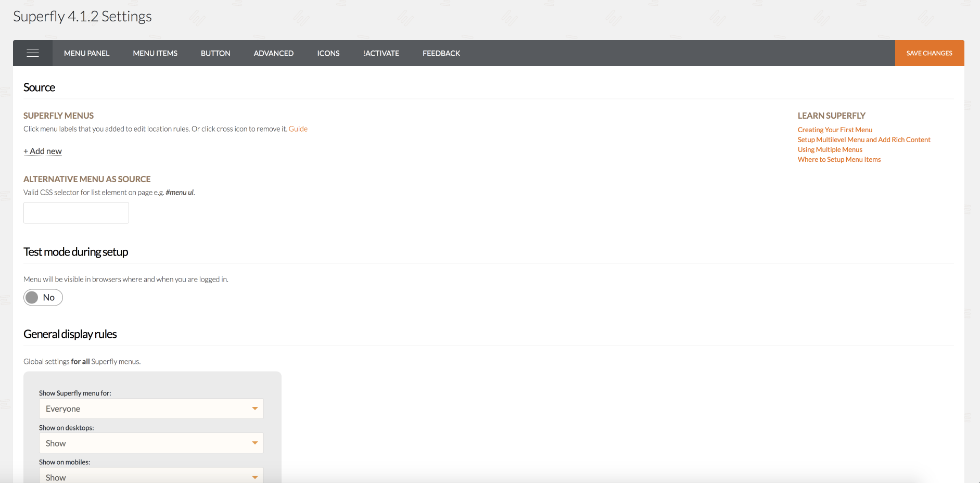Open Where to Setup Menu Items link
Viewport: 980px width, 483px height.
click(839, 160)
